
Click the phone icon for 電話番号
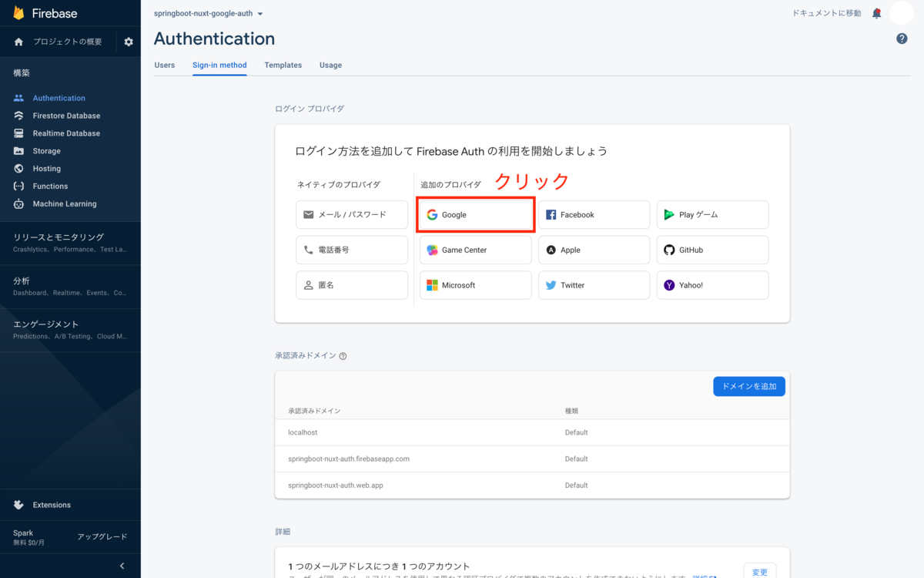pos(309,250)
